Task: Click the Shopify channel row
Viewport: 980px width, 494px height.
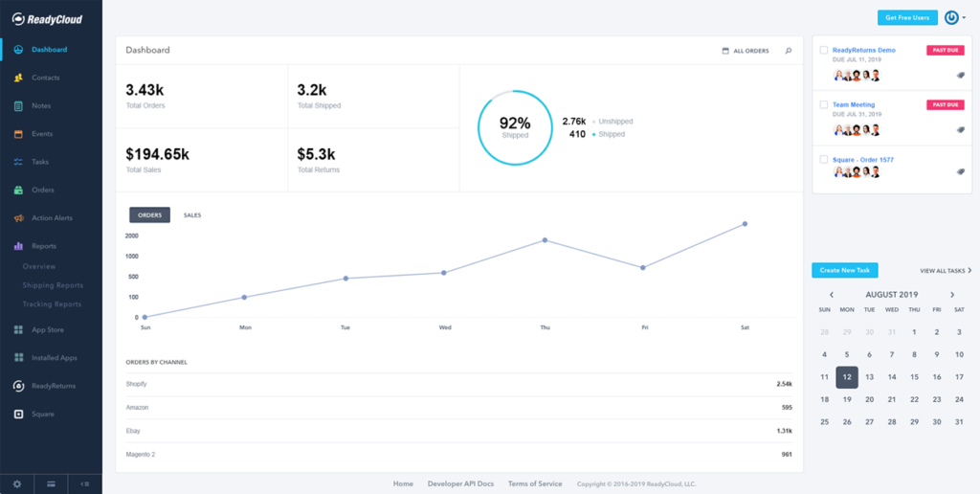Action: 459,384
